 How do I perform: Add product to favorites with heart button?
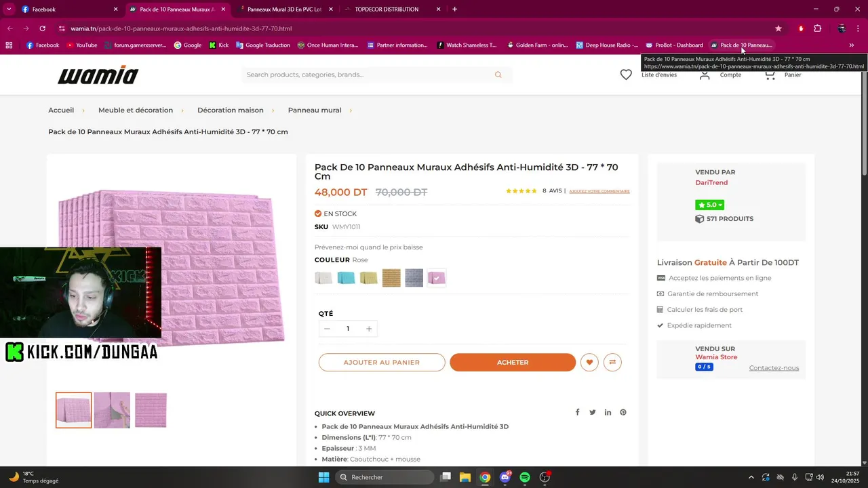(x=589, y=363)
